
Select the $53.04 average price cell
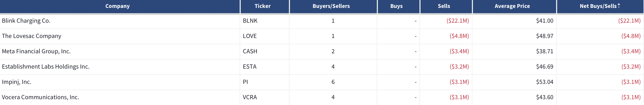click(x=545, y=82)
